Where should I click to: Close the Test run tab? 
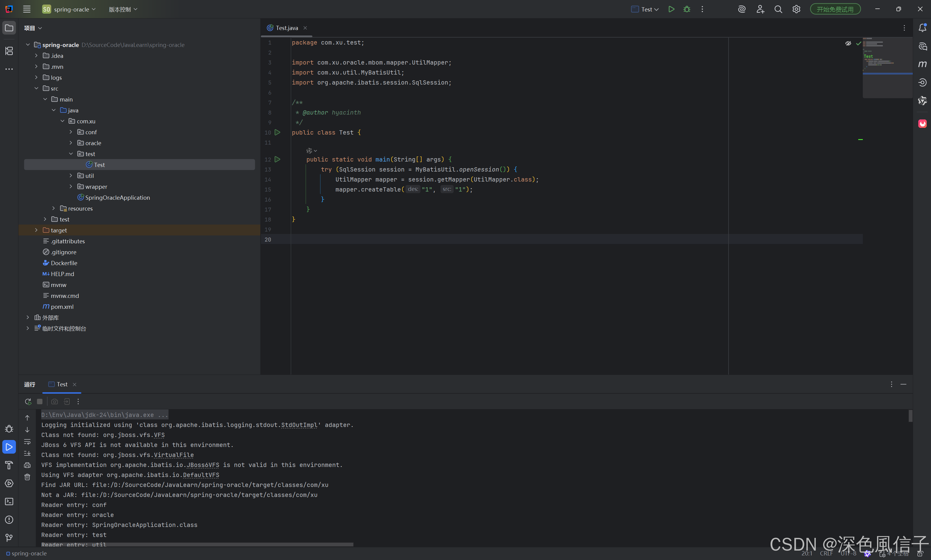tap(74, 385)
